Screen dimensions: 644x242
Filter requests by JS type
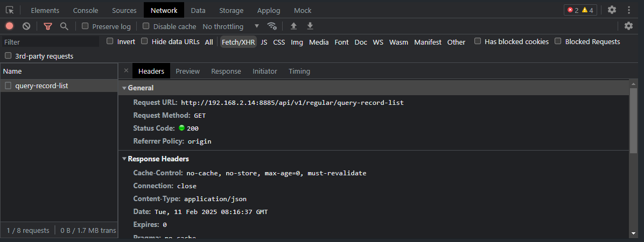pos(264,42)
